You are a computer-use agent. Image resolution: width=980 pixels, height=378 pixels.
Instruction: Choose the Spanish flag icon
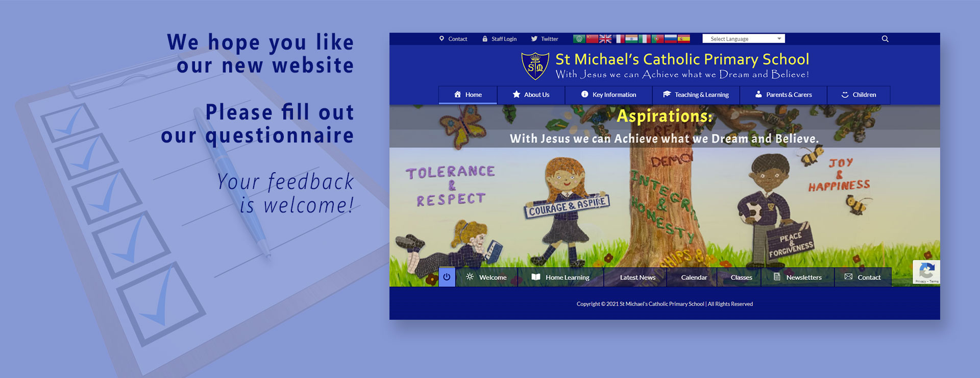click(684, 39)
